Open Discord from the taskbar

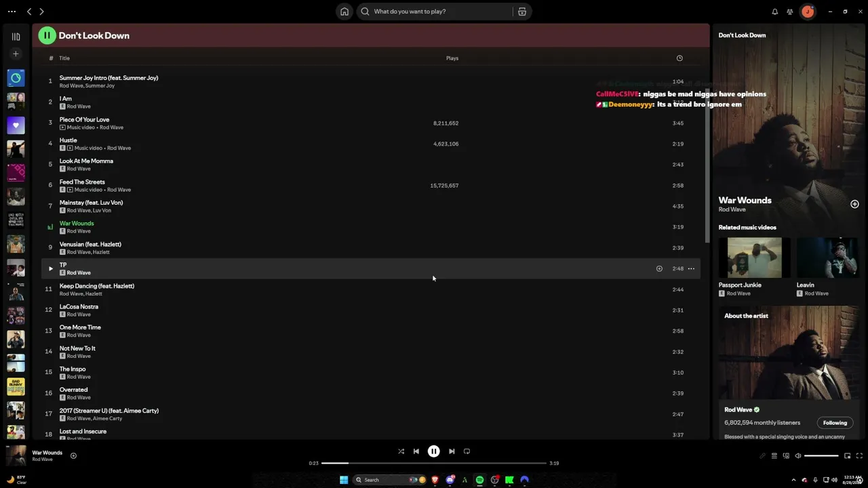(x=450, y=480)
